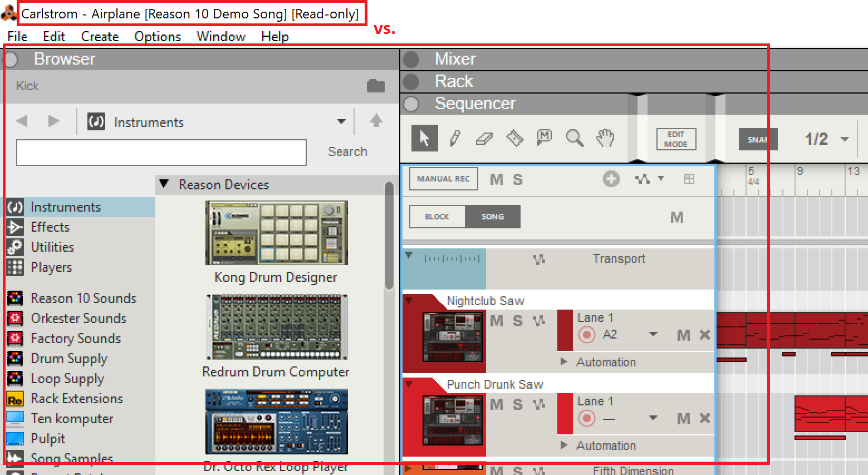
Task: Mute the Punch Drunk Saw track
Action: point(497,405)
